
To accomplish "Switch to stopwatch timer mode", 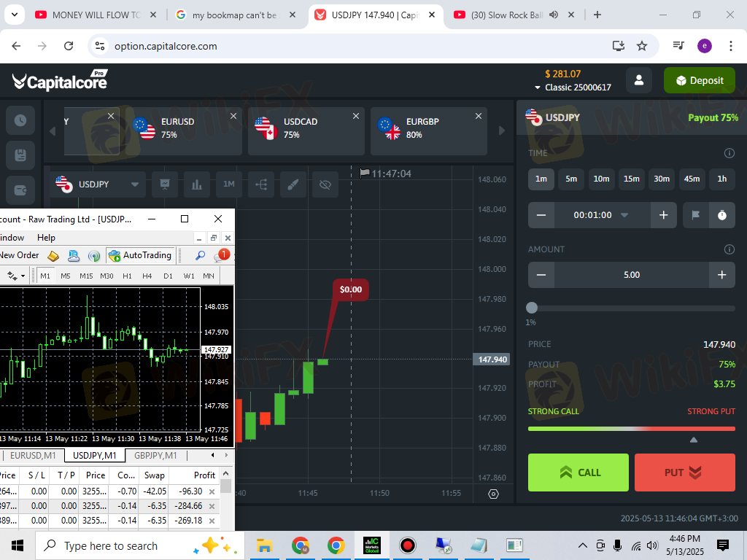I will 722,215.
